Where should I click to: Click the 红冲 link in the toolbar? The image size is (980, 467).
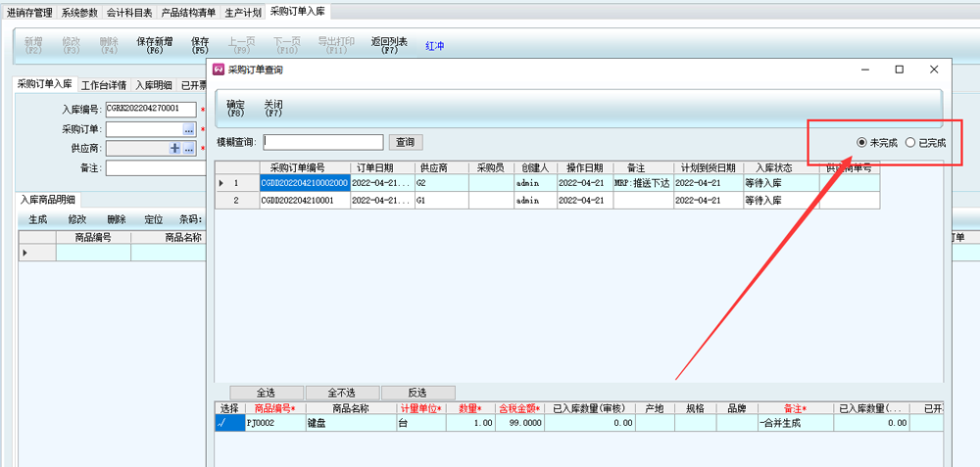click(435, 45)
